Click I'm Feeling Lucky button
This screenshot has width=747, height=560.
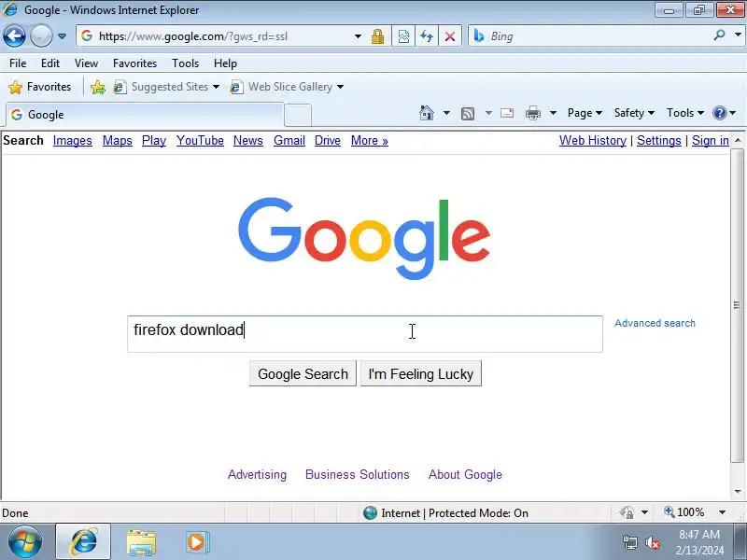pyautogui.click(x=421, y=374)
